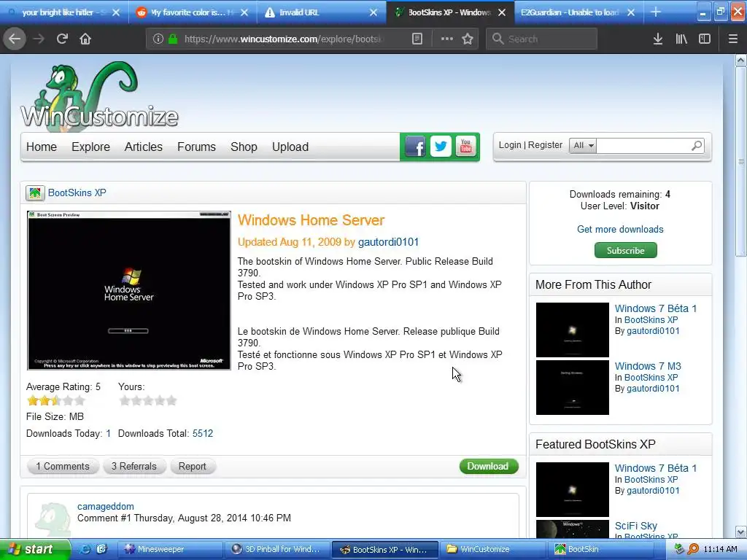
Task: Click the green padlock security icon
Action: [174, 39]
